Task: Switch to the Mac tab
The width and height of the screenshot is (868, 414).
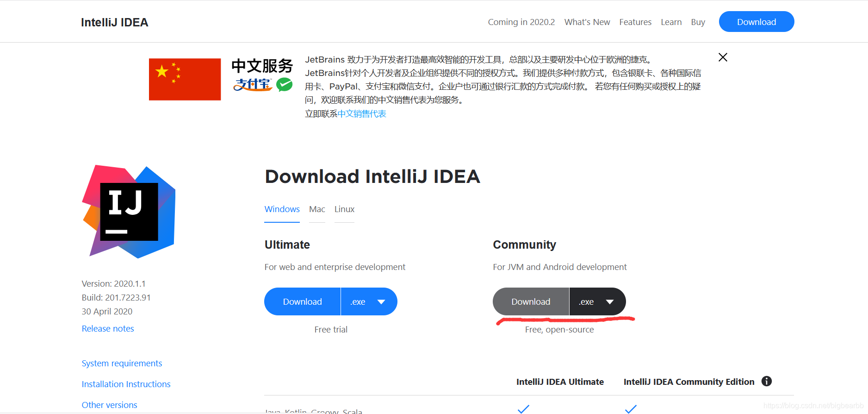Action: click(x=317, y=209)
